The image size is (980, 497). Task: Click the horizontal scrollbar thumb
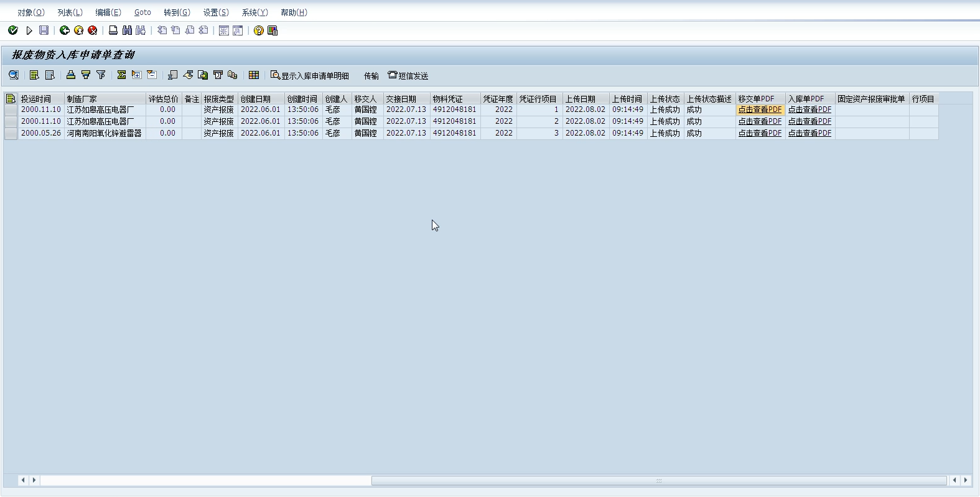pos(658,480)
